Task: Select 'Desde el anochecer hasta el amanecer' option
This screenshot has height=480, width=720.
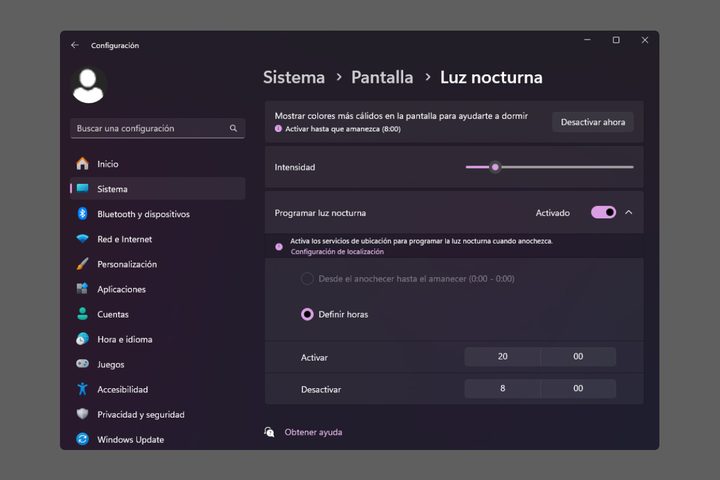Action: [307, 278]
